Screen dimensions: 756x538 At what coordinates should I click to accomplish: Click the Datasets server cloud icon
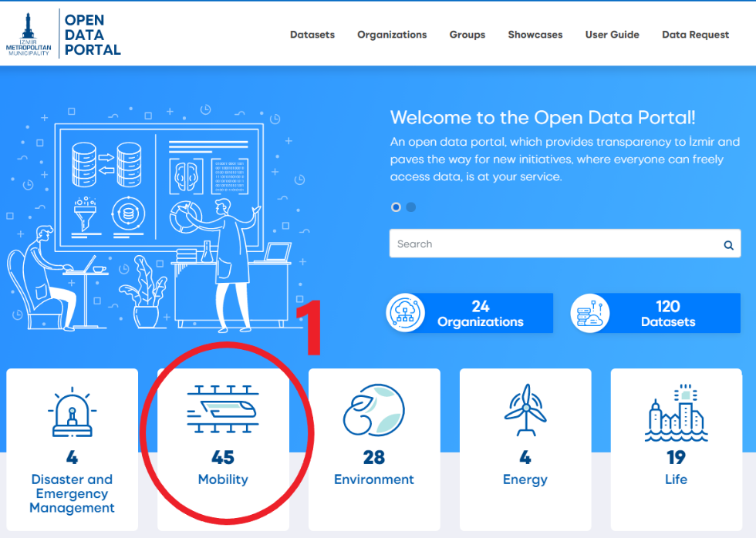point(590,313)
